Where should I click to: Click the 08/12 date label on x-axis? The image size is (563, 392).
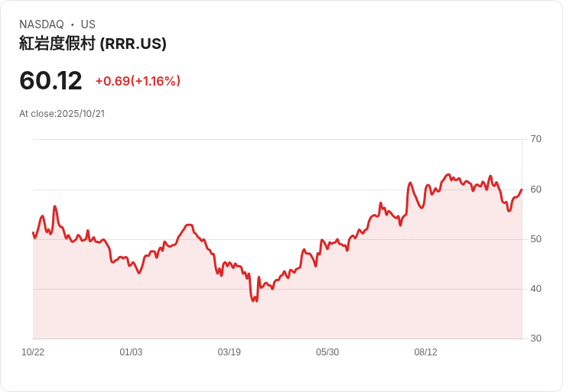click(x=425, y=352)
